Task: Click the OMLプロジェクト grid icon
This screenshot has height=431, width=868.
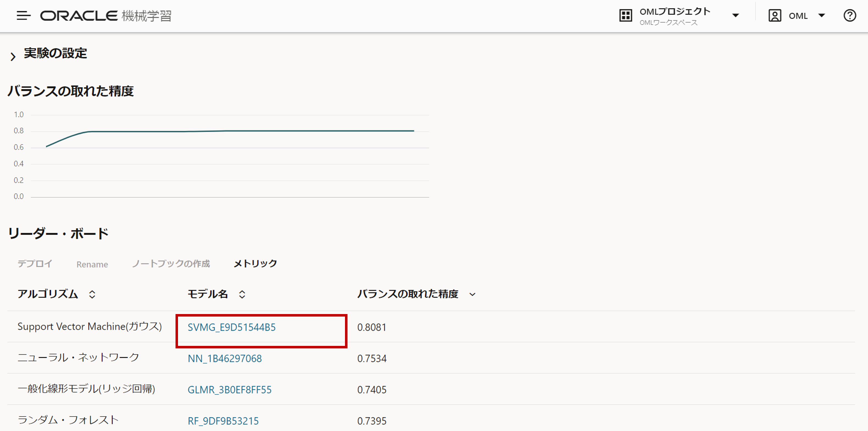Action: coord(625,15)
